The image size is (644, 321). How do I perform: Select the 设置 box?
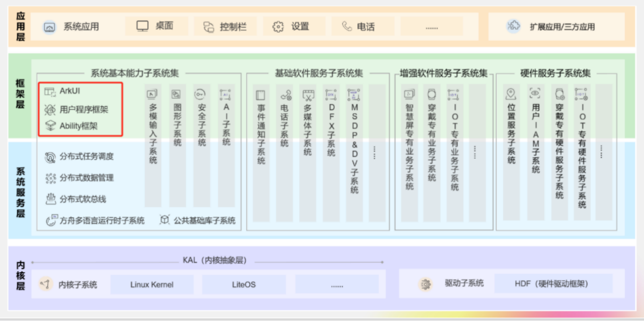pyautogui.click(x=294, y=26)
